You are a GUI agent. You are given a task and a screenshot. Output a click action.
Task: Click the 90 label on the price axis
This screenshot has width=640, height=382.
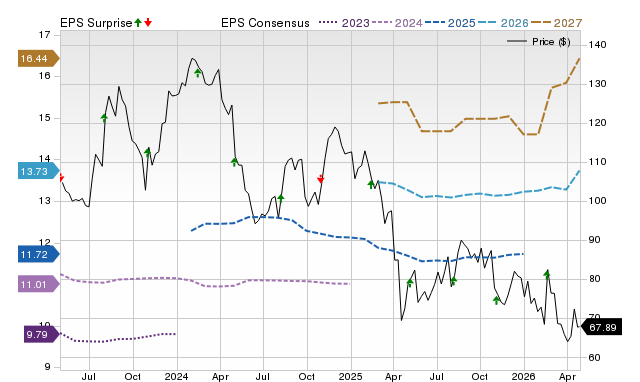pos(594,240)
